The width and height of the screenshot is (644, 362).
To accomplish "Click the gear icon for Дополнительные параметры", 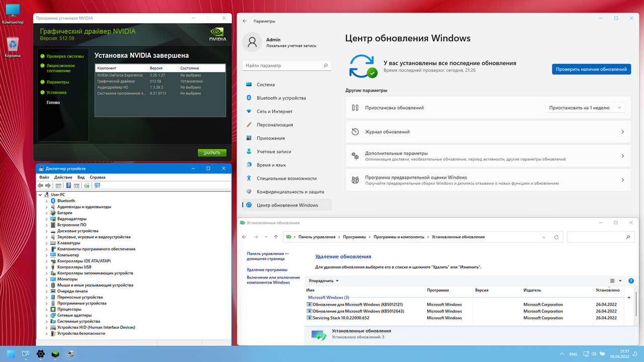I will coord(355,156).
